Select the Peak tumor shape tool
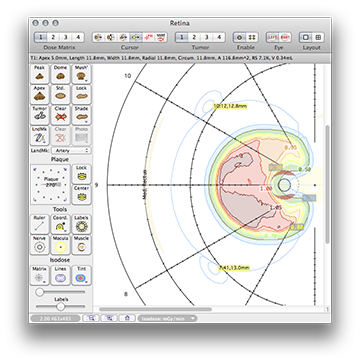Screen dimensions: 360x363 pos(40,74)
